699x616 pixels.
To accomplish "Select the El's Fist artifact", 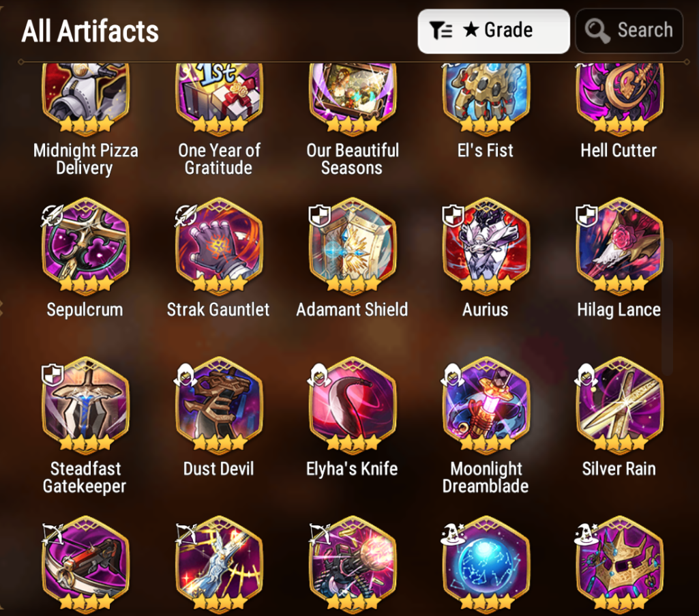I will (486, 99).
